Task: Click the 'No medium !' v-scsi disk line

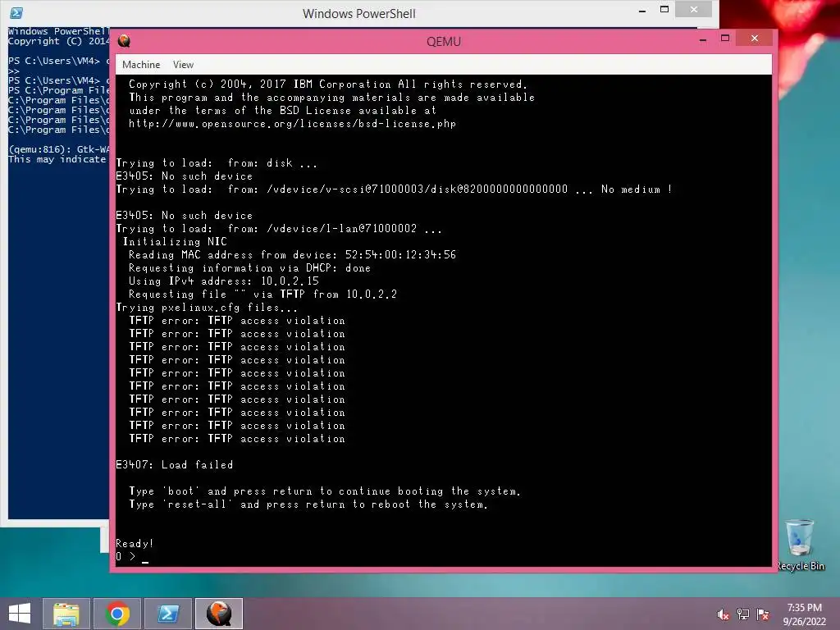Action: click(x=395, y=189)
